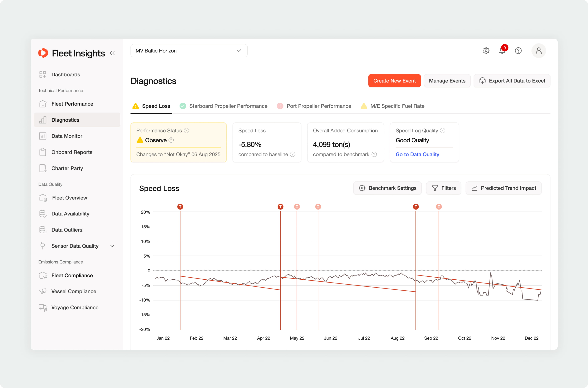Open Data Availability page

(x=77, y=214)
